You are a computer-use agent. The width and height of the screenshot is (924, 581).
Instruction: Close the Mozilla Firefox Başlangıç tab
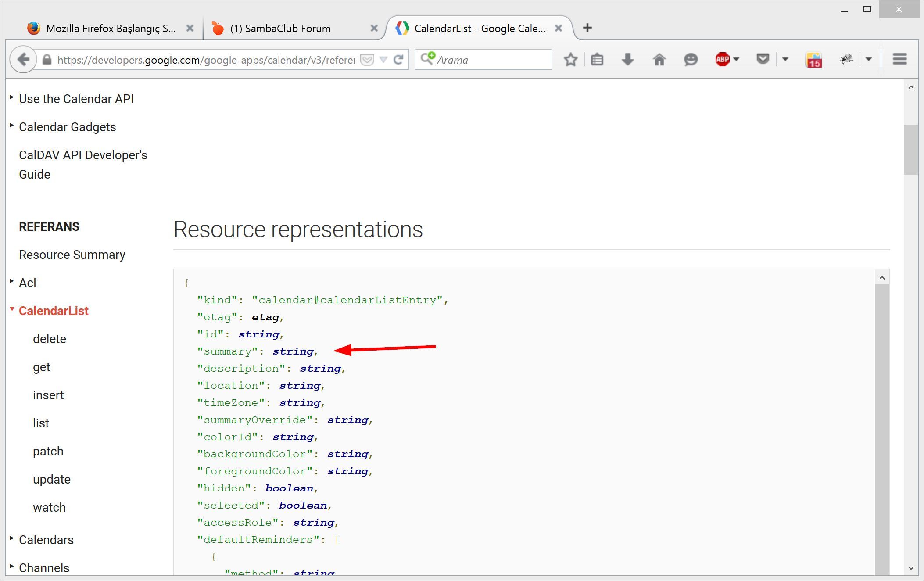pyautogui.click(x=190, y=28)
